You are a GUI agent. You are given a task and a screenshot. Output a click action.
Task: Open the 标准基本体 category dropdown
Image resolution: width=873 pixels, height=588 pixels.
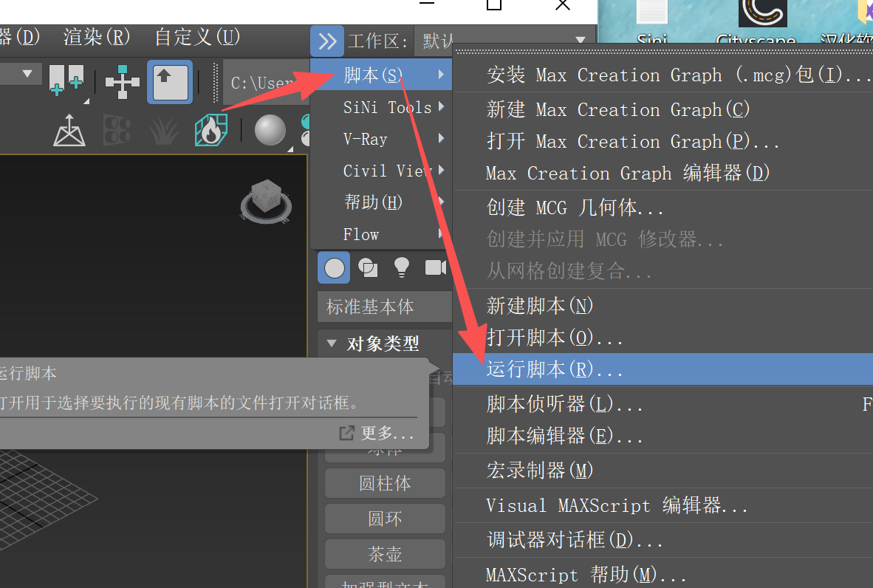point(384,307)
